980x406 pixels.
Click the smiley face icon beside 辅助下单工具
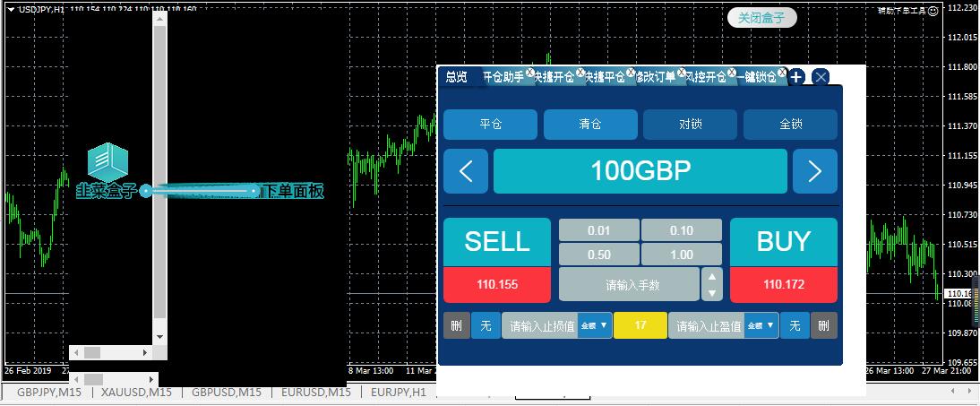click(x=933, y=11)
